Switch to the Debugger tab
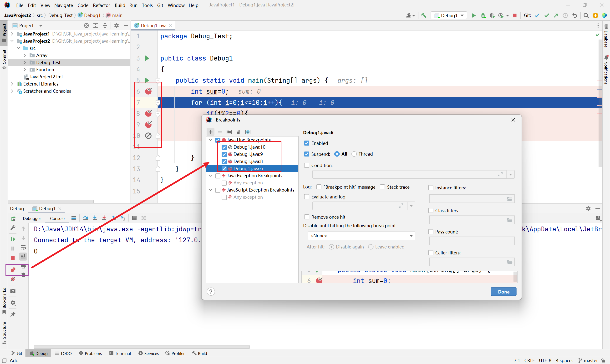 coord(32,218)
